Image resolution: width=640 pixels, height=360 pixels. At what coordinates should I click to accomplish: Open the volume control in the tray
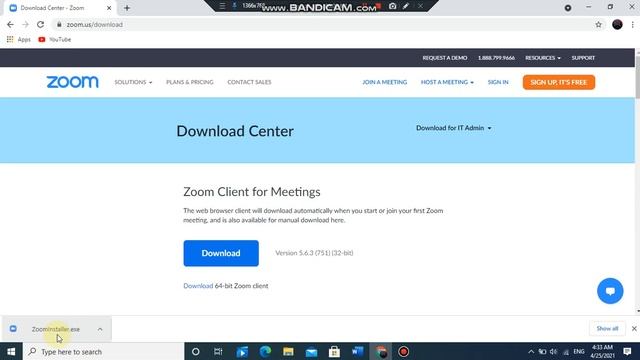pyautogui.click(x=553, y=351)
